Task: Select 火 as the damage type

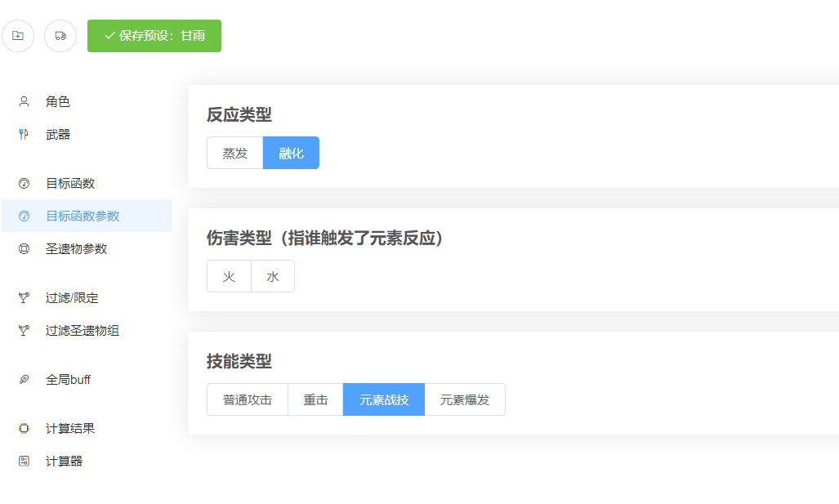Action: click(x=228, y=276)
